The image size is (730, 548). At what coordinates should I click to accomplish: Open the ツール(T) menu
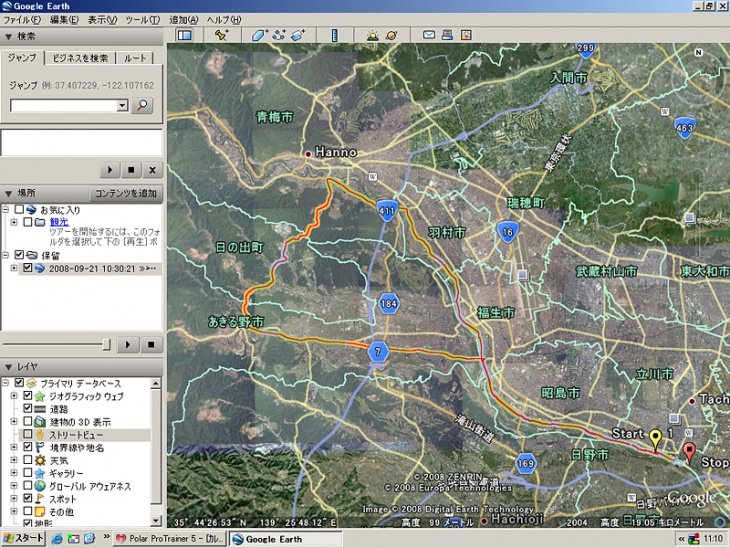[142, 20]
